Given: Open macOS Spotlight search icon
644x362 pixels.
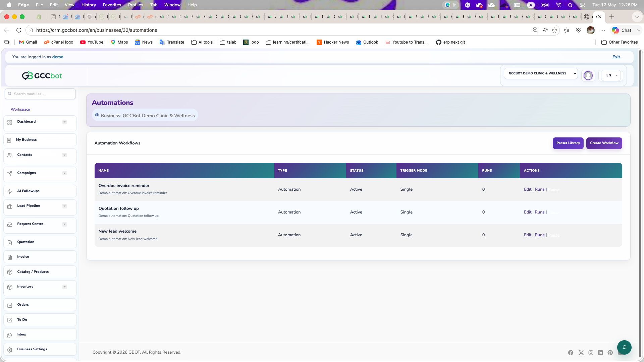Looking at the screenshot, I should click(570, 5).
